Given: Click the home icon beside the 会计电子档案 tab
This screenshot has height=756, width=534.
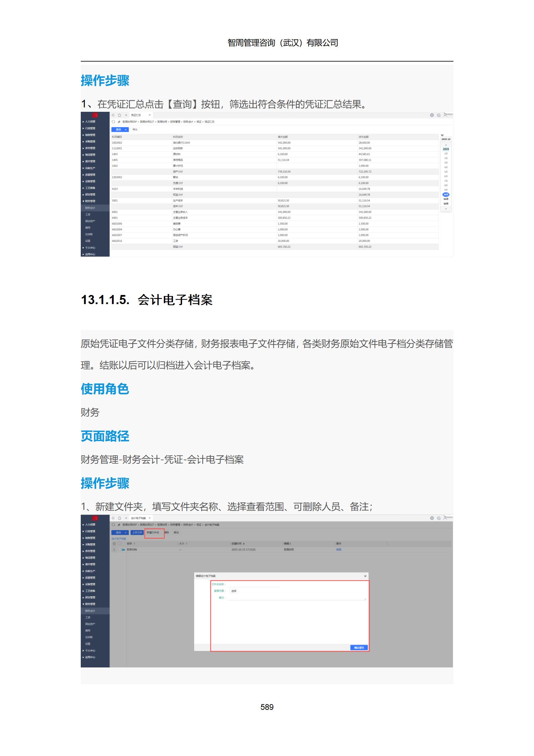Looking at the screenshot, I should pos(119,518).
